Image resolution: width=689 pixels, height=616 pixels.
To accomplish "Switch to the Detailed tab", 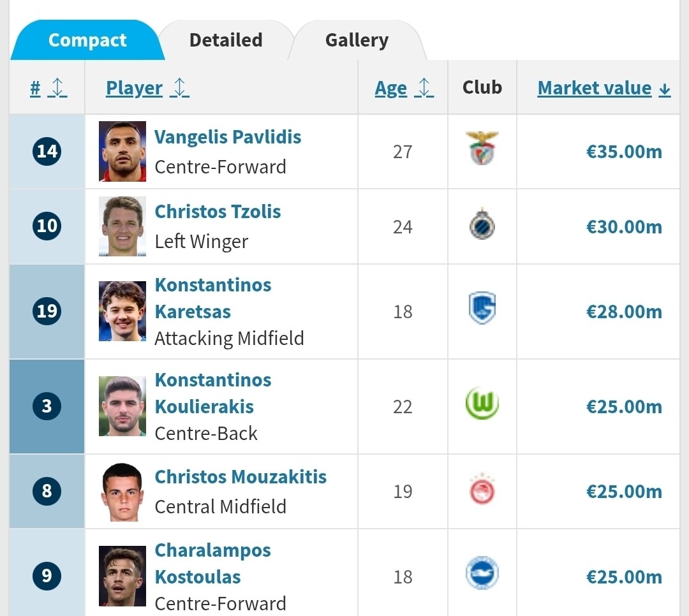I will coord(226,40).
